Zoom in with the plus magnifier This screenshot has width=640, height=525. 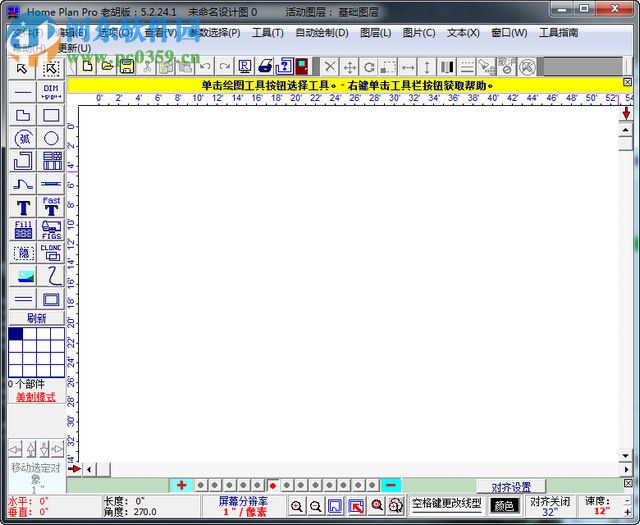click(297, 506)
